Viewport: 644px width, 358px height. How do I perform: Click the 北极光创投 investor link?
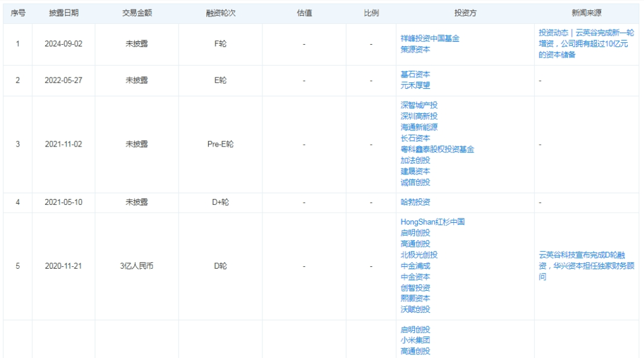tap(419, 255)
